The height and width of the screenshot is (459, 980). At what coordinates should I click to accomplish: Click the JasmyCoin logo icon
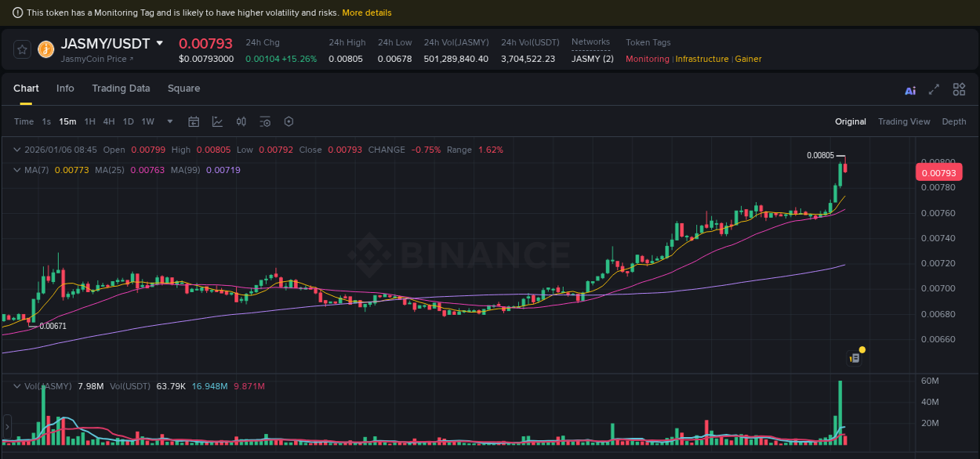click(x=45, y=49)
